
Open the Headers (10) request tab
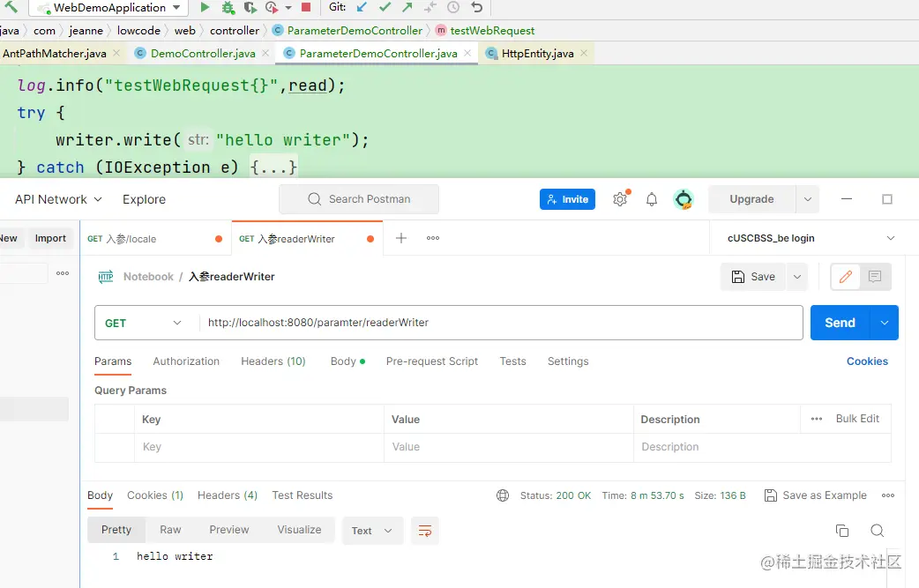pos(273,361)
